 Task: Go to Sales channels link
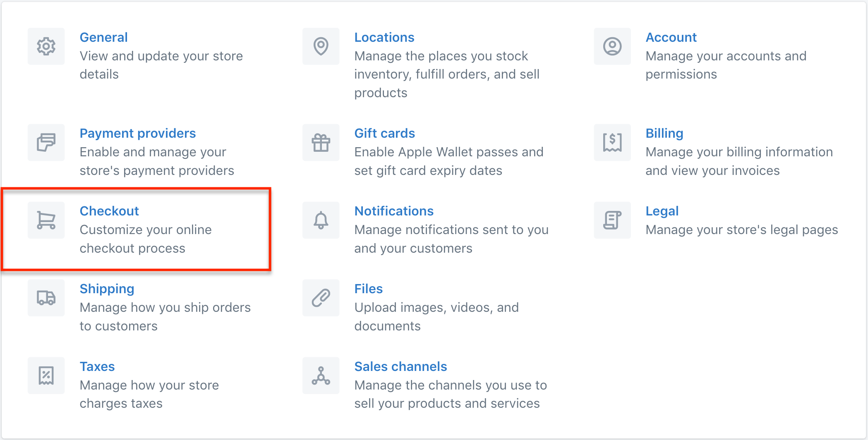(400, 366)
